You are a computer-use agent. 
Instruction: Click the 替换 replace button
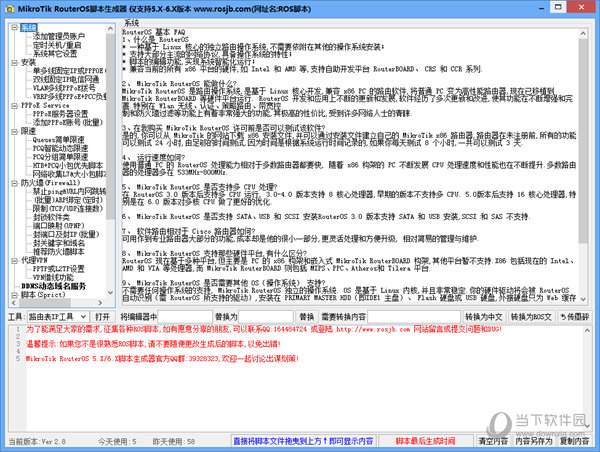point(307,317)
